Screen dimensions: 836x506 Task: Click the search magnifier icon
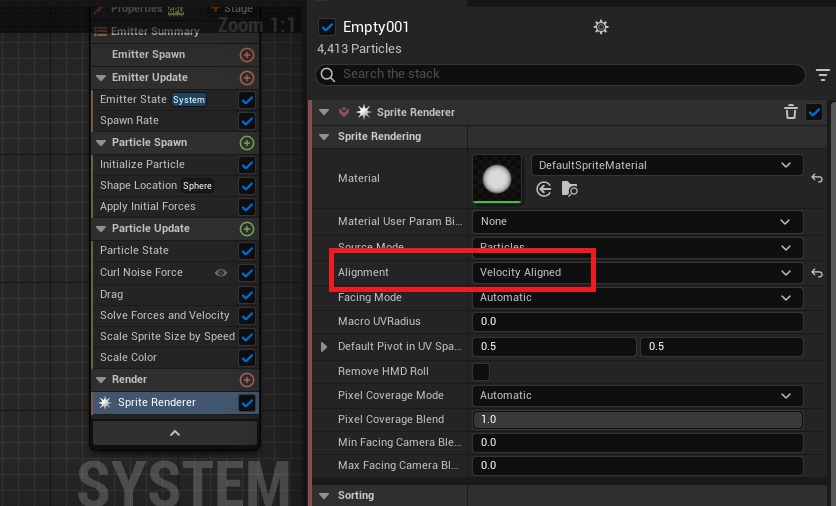click(x=328, y=75)
